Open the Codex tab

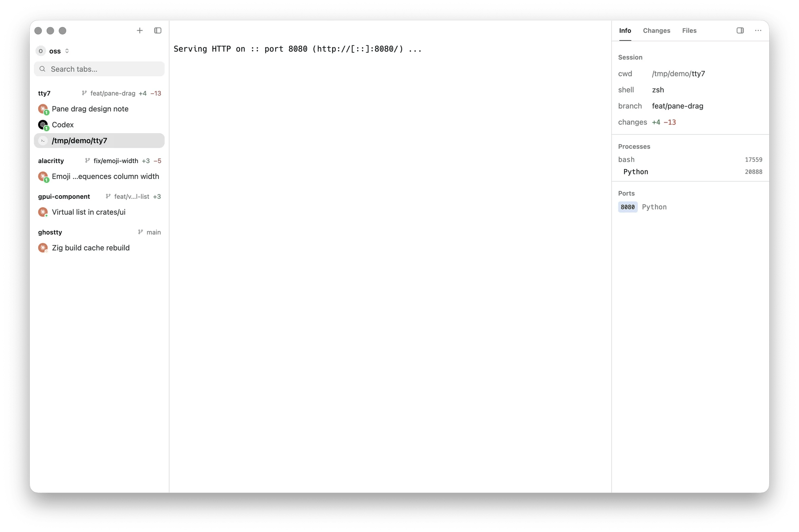point(99,125)
